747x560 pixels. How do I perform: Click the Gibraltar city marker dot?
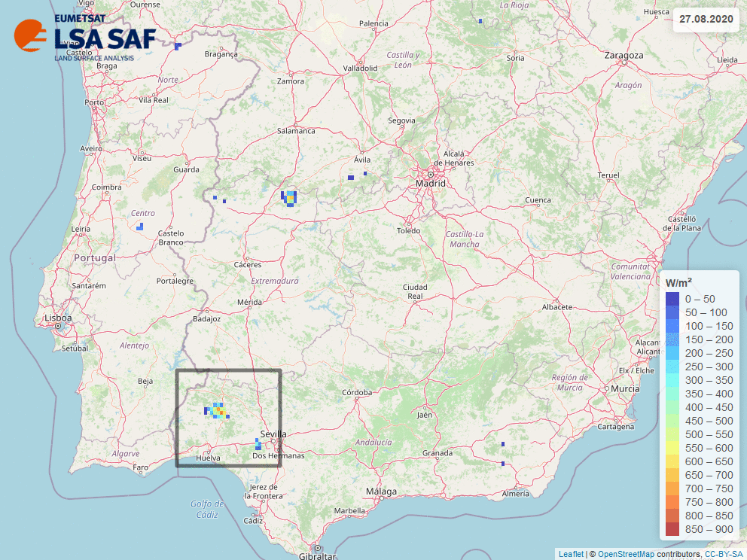[x=318, y=547]
